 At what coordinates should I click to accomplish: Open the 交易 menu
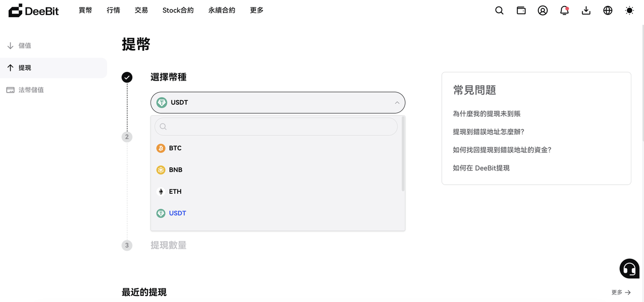pos(141,10)
